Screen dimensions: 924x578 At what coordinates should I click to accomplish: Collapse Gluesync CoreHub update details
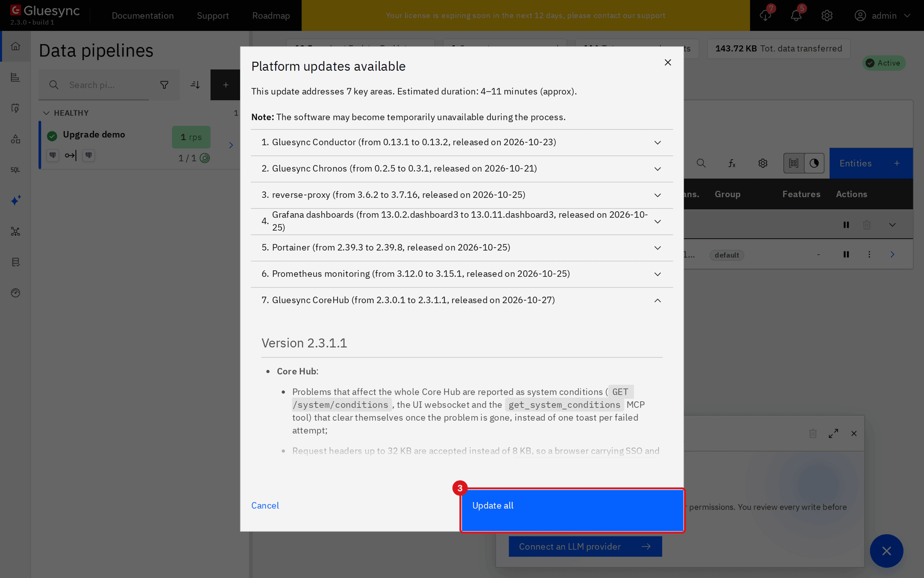click(462, 300)
